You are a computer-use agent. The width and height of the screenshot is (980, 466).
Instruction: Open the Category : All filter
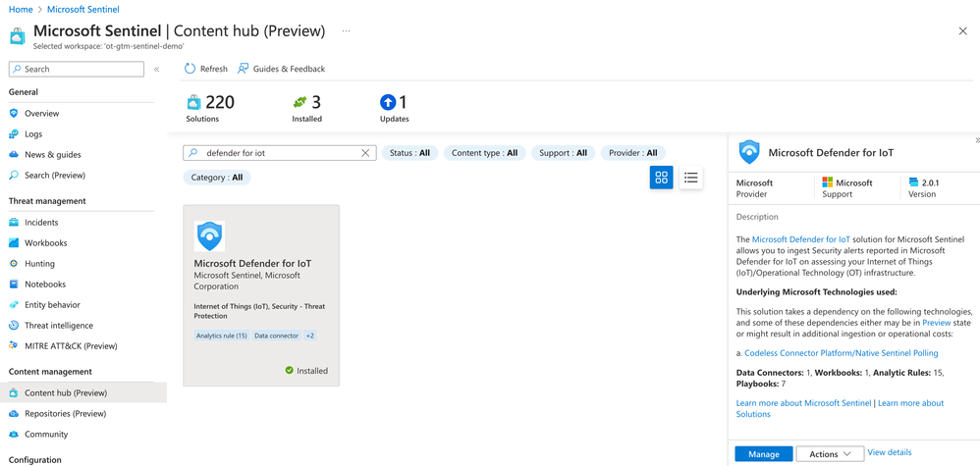[217, 178]
